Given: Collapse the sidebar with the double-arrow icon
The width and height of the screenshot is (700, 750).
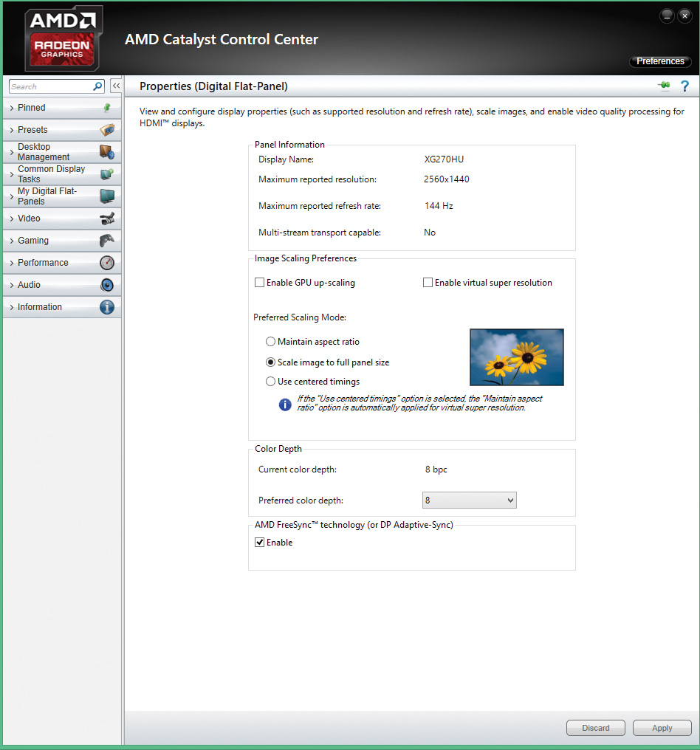Looking at the screenshot, I should [x=116, y=86].
